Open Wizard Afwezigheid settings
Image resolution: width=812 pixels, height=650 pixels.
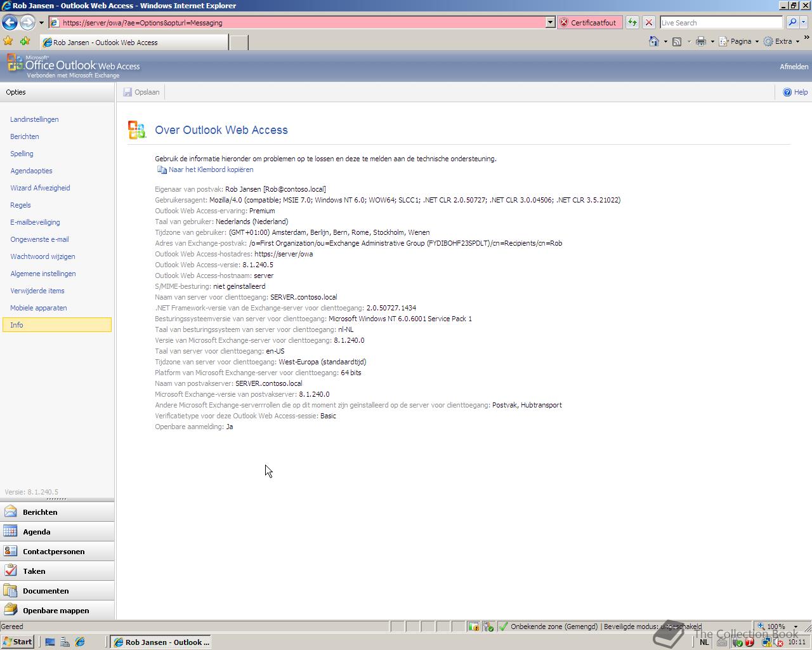click(40, 188)
